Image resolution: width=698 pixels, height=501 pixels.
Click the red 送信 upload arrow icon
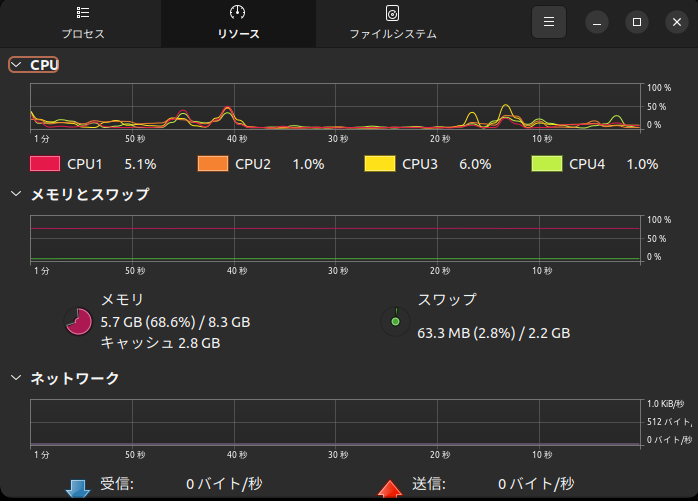[390, 489]
